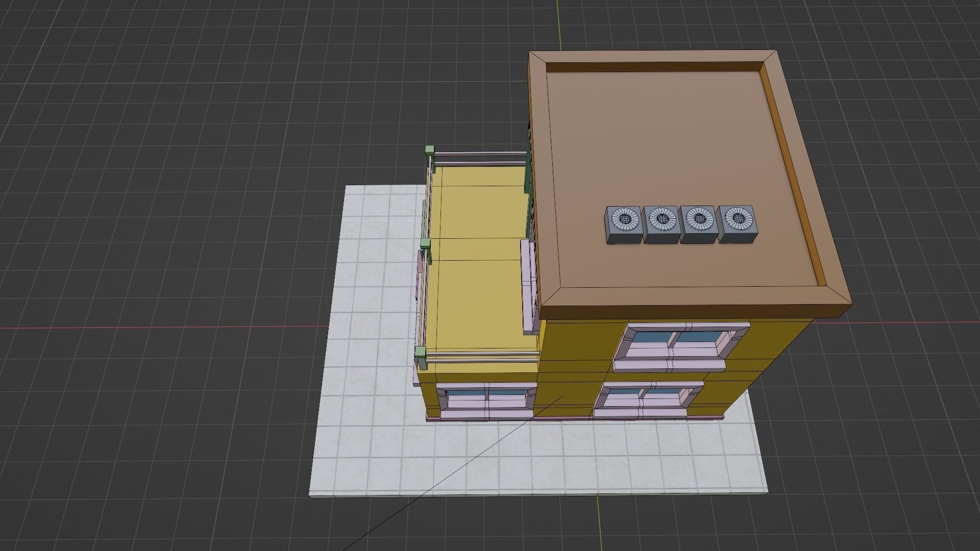The image size is (980, 551).
Task: Select the leftmost rooftop AC fan unit
Action: [624, 226]
